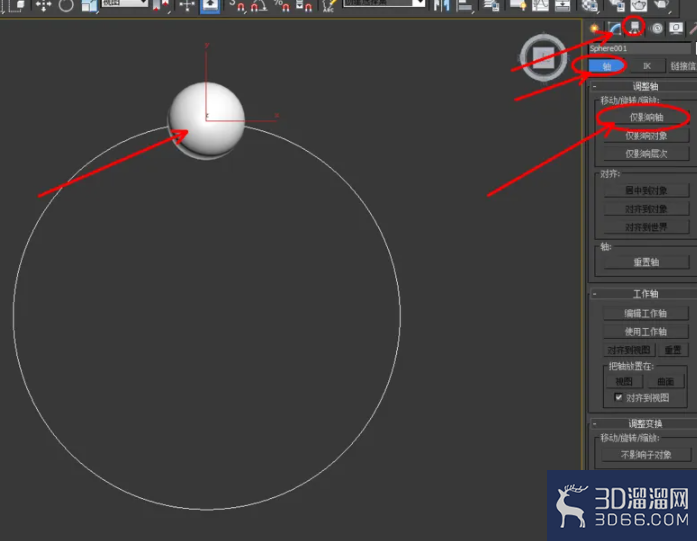This screenshot has width=697, height=541.
Task: Open the Hierarchy command panel tab
Action: 634,28
